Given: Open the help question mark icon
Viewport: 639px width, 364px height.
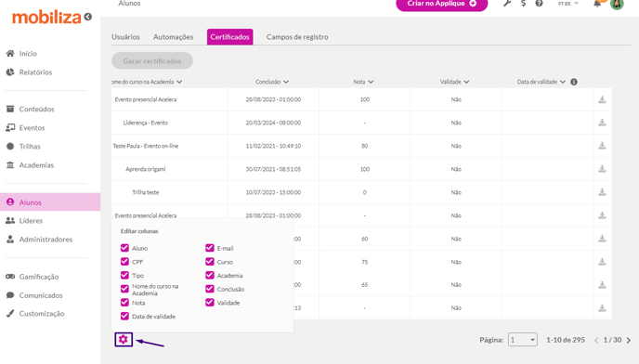Looking at the screenshot, I should [x=539, y=4].
